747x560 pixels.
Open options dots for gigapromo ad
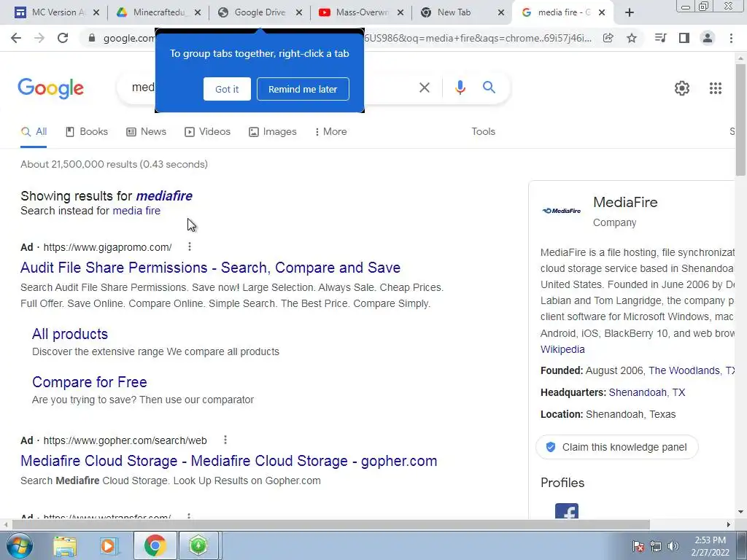(190, 246)
